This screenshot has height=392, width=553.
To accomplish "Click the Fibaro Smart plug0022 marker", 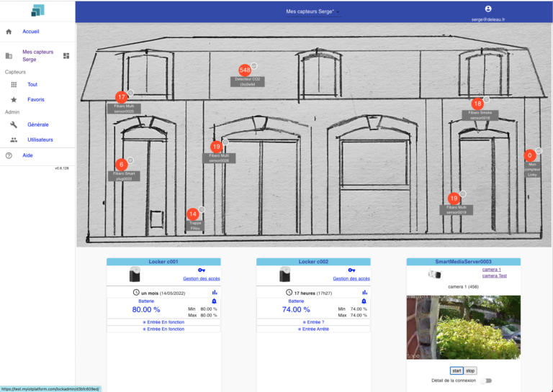I will point(121,165).
